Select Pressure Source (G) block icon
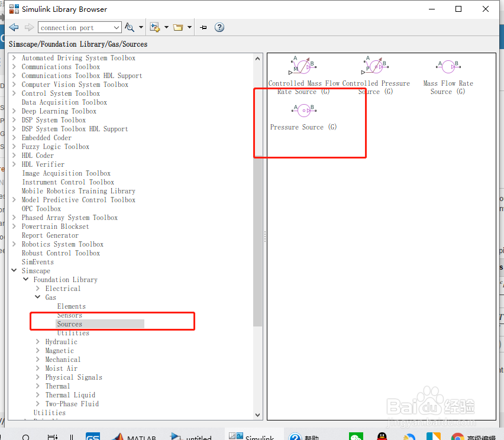 [303, 110]
